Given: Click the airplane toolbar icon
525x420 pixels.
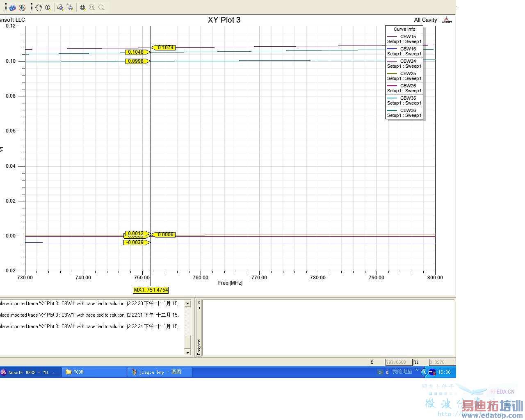Looking at the screenshot, I should 22,7.
